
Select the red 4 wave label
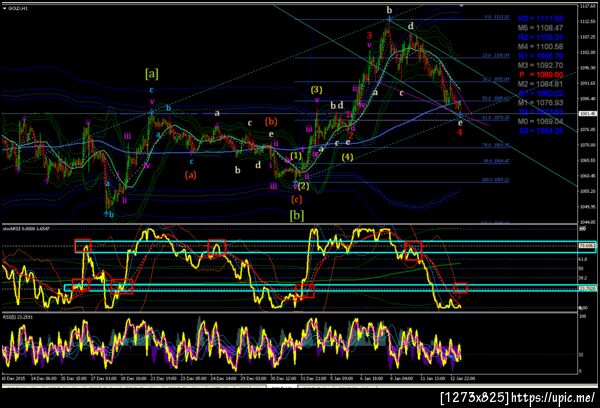click(x=460, y=132)
